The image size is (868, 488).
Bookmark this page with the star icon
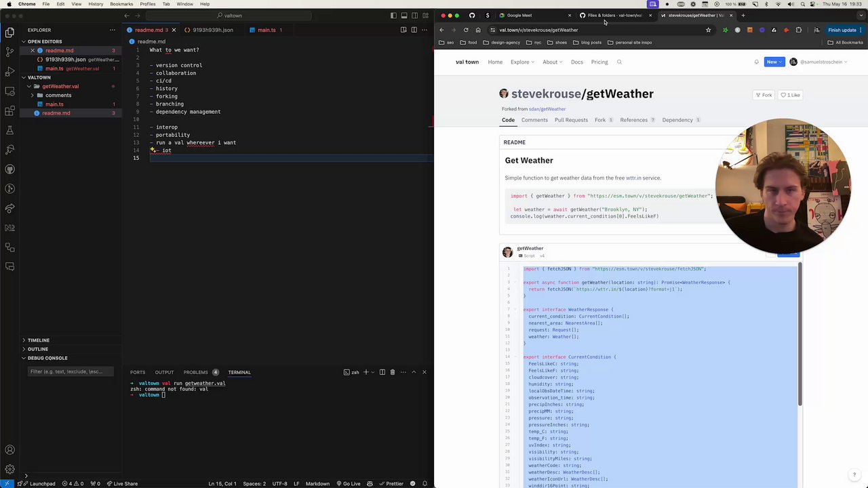pos(709,30)
